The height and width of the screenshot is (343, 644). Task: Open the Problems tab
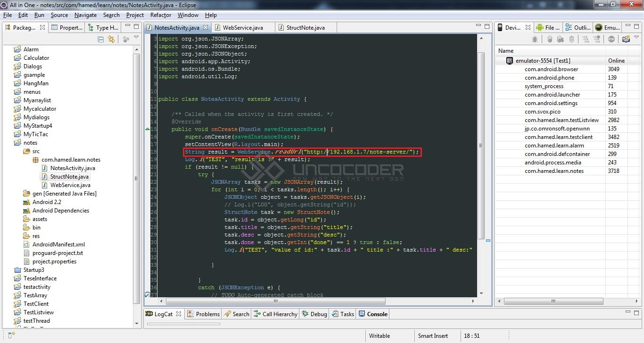(203, 314)
